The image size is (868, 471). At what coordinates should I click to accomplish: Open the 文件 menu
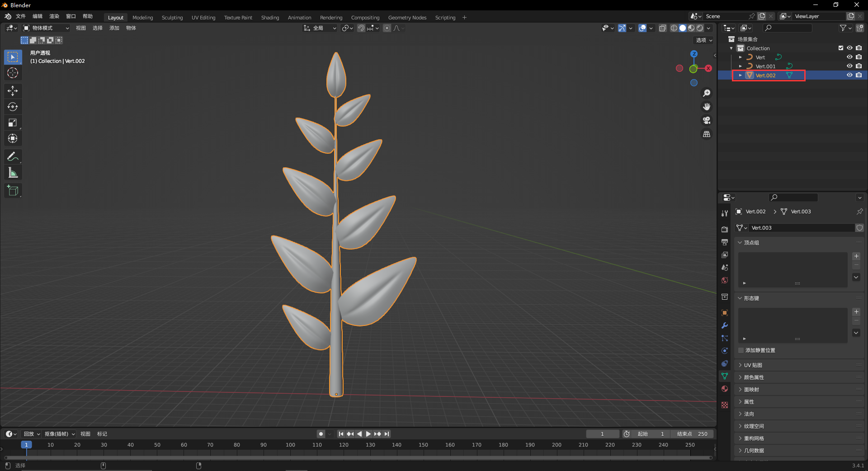point(21,16)
